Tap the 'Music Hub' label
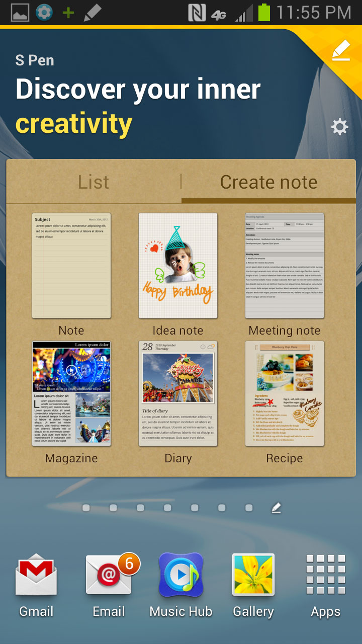 [x=181, y=612]
